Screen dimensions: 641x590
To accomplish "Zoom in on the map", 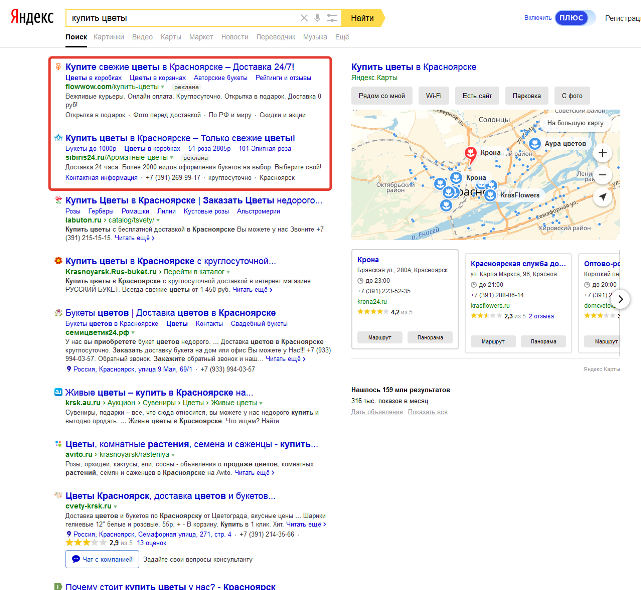I will point(602,154).
